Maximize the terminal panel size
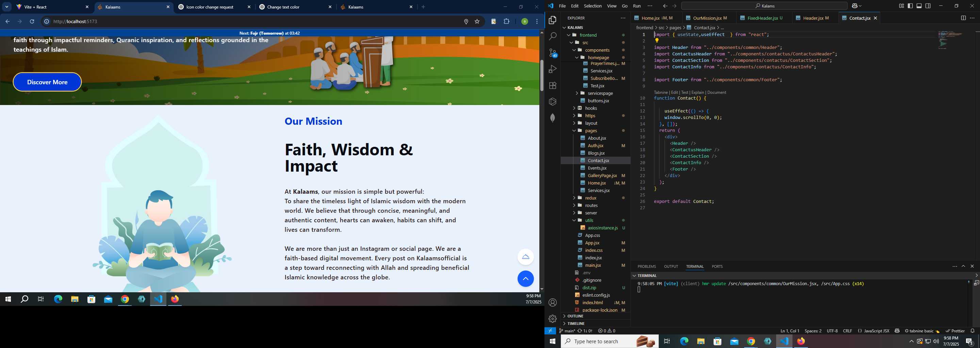This screenshot has width=980, height=348. pyautogui.click(x=963, y=266)
